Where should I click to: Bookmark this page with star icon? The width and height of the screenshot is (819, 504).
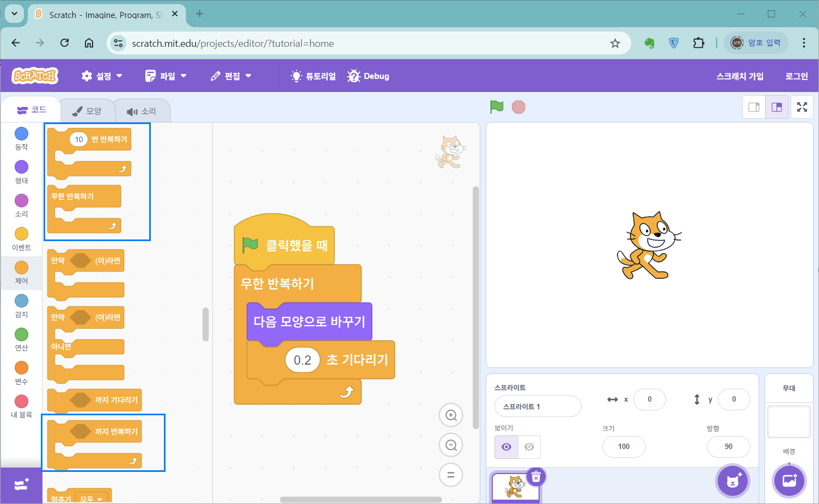point(615,43)
